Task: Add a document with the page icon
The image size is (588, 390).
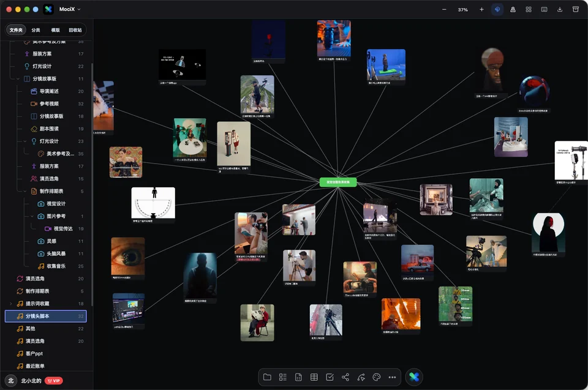Action: [298, 377]
